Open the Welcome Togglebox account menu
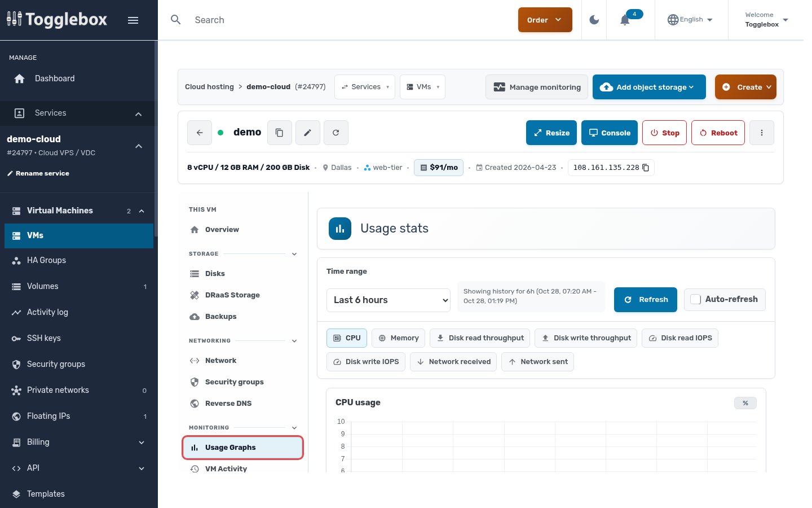 (x=766, y=20)
